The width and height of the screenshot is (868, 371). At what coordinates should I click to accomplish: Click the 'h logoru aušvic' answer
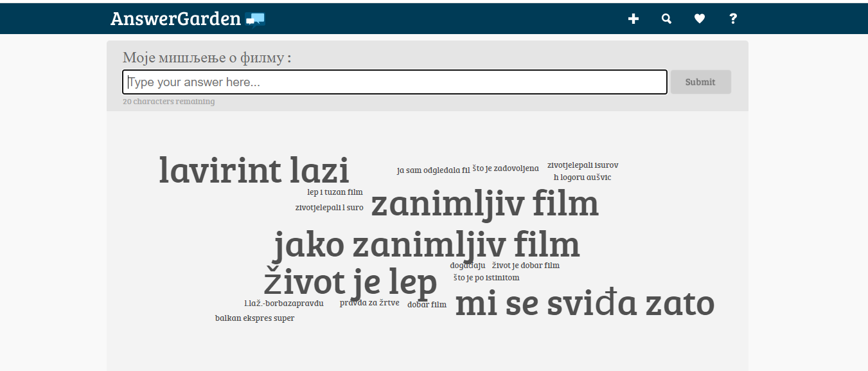click(582, 177)
